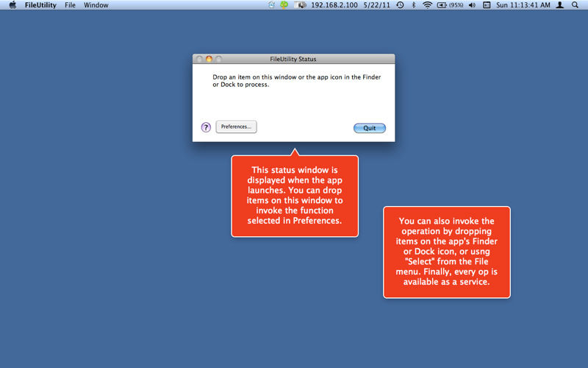Click the 5/22/11 date in menu bar
This screenshot has height=368, width=588.
pos(376,5)
